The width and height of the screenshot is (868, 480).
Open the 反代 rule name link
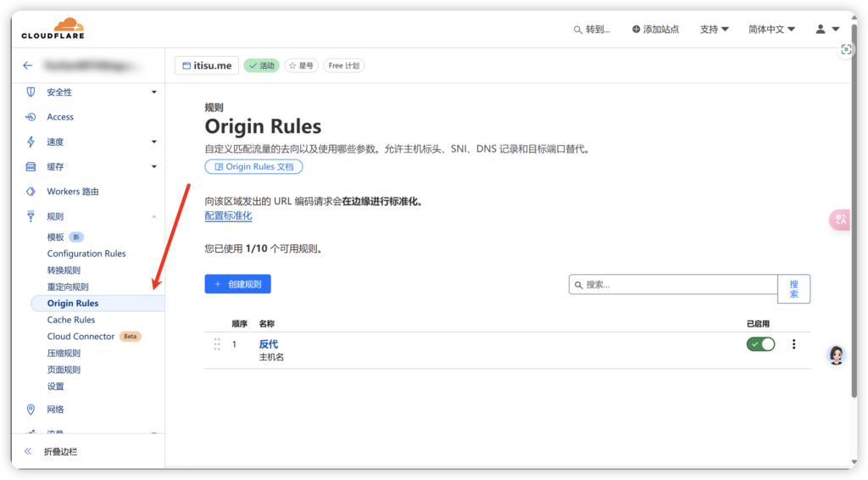pyautogui.click(x=269, y=344)
